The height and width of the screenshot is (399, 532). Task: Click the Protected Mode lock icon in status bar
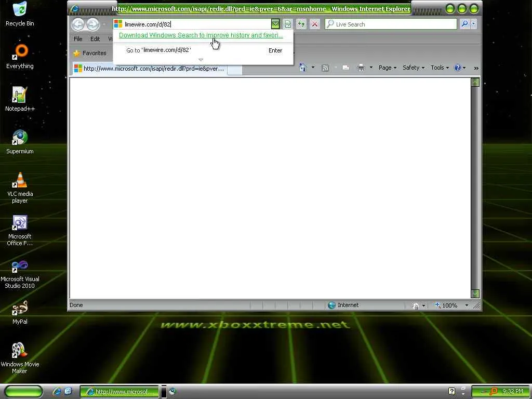[x=415, y=305]
